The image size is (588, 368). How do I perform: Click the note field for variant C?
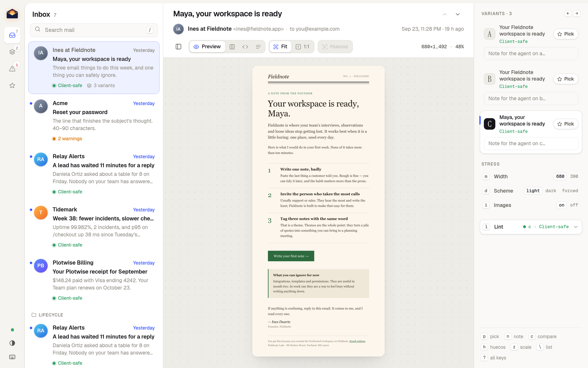pyautogui.click(x=531, y=144)
